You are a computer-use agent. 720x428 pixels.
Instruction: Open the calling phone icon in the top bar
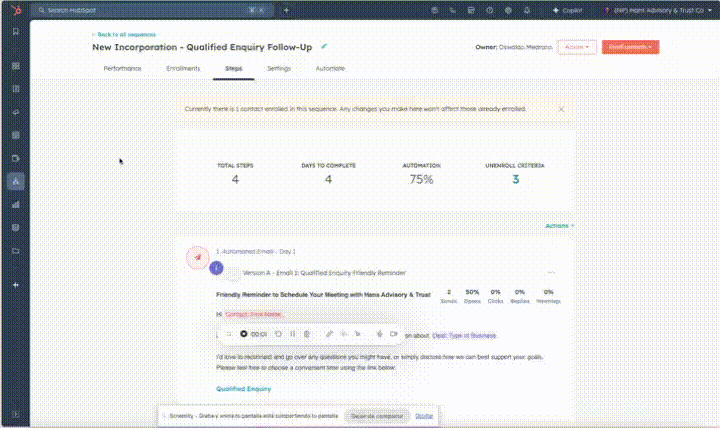point(453,10)
